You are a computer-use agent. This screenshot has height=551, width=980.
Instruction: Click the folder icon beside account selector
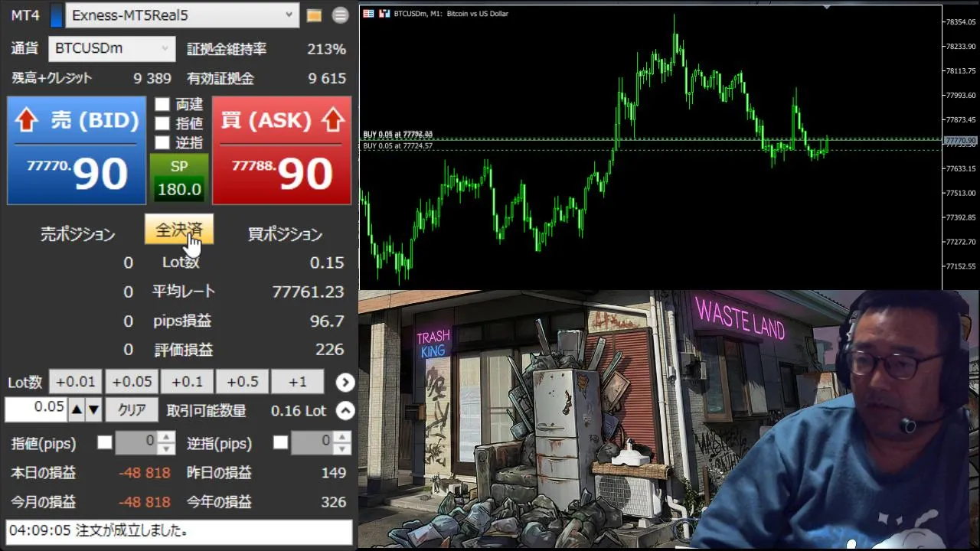[x=314, y=15]
